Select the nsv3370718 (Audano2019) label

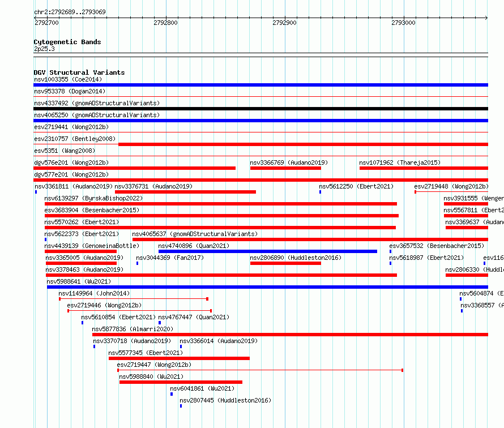pos(132,341)
